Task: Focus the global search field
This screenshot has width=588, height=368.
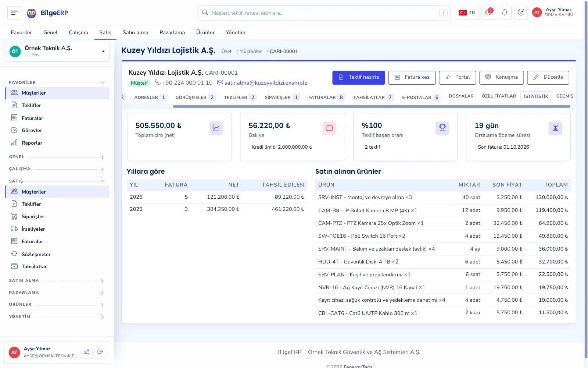Action: (324, 13)
